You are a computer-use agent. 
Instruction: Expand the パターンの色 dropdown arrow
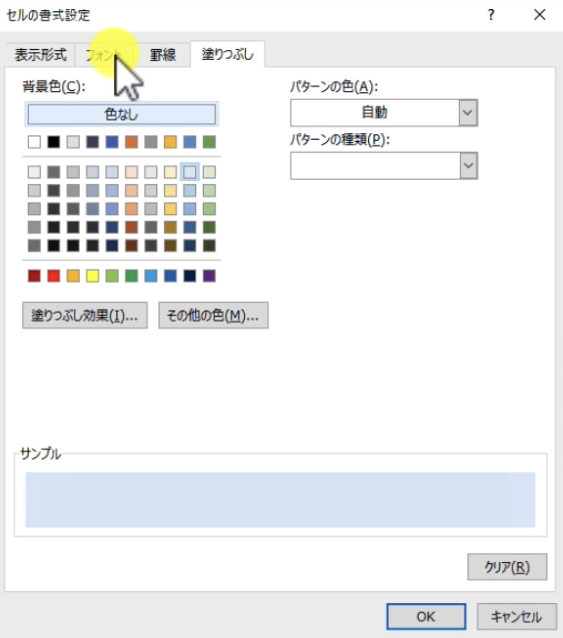(468, 113)
